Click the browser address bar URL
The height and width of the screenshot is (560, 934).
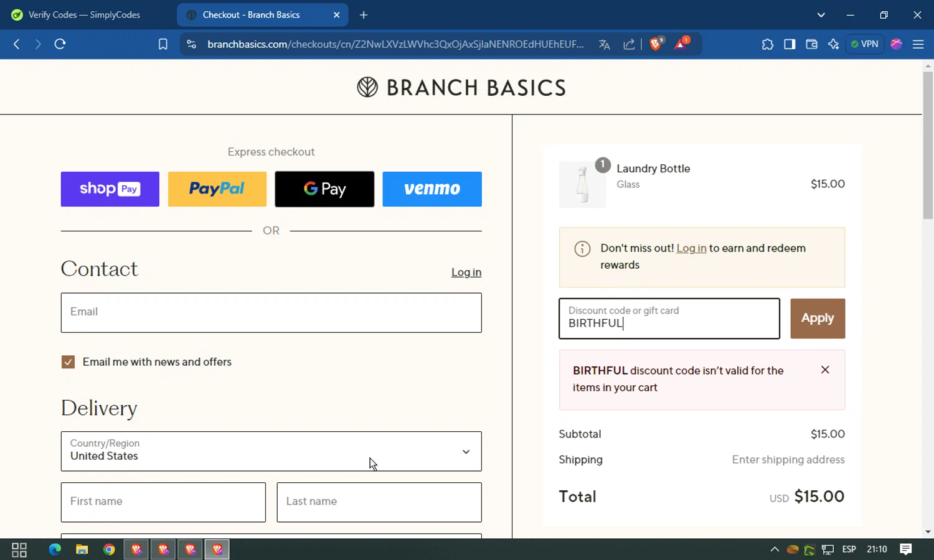pos(395,44)
